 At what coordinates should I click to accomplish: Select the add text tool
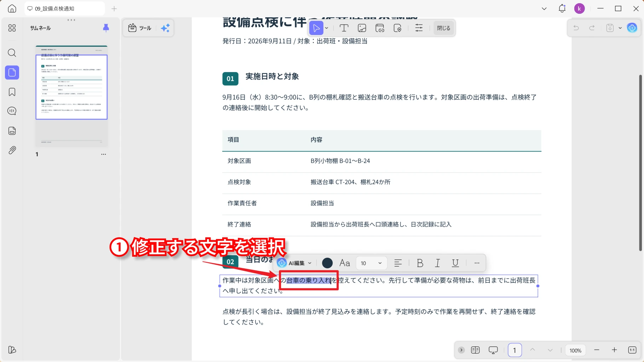344,28
